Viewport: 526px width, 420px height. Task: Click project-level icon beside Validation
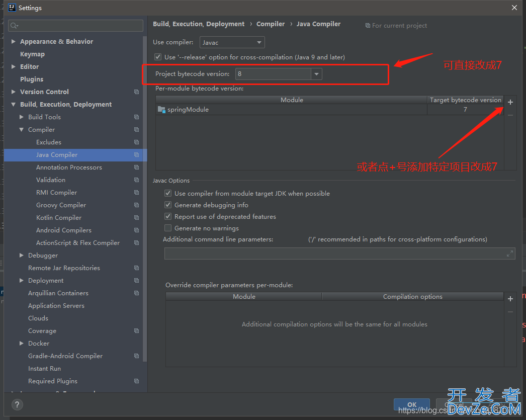click(137, 180)
